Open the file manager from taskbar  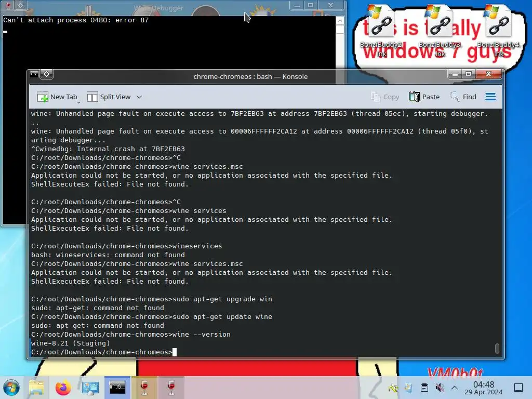pyautogui.click(x=36, y=388)
